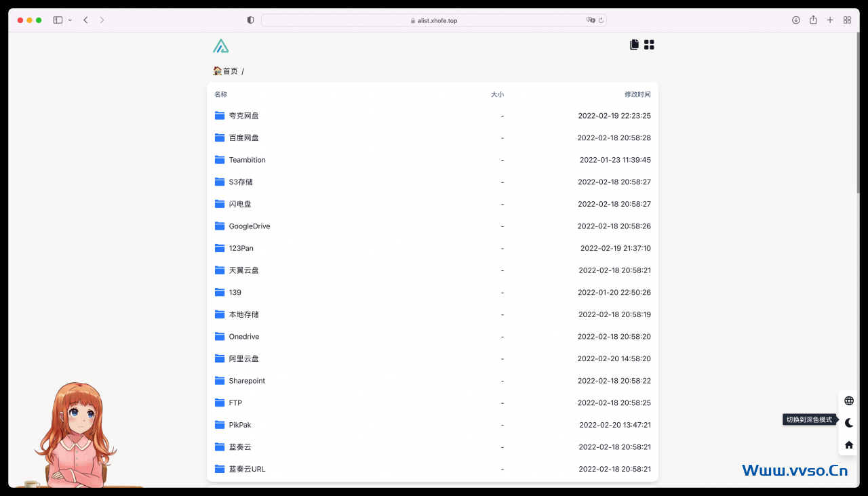
Task: Click the floating home icon
Action: click(848, 445)
